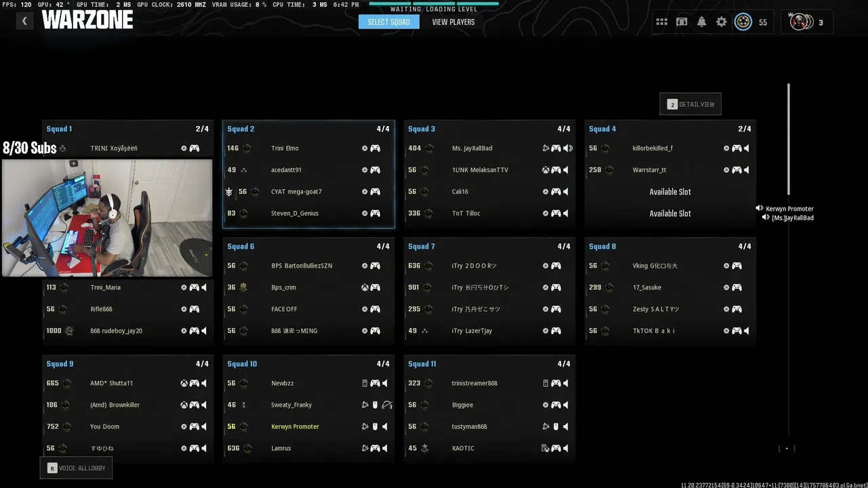Click crown icon beside CYAT mega-goat7

tap(229, 192)
